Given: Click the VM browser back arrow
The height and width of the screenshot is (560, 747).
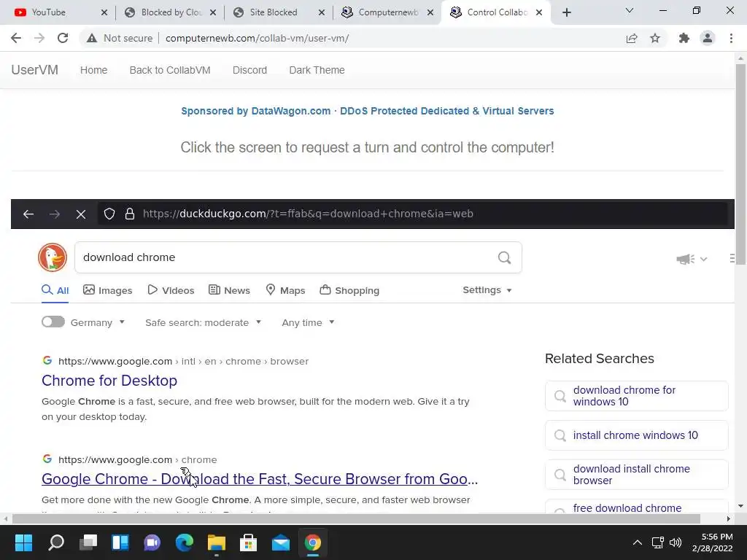Looking at the screenshot, I should (28, 214).
